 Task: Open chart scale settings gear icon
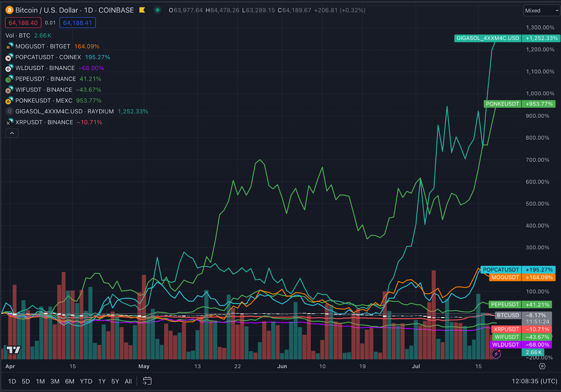542,366
